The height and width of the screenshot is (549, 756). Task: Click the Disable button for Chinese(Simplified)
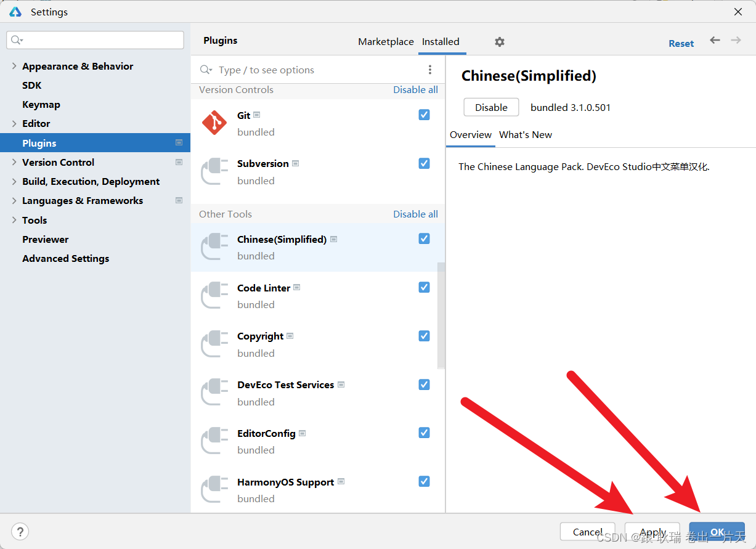tap(491, 107)
